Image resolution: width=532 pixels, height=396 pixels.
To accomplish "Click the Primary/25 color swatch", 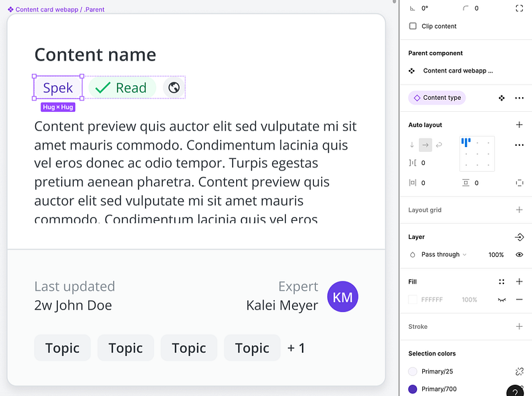I will 412,371.
